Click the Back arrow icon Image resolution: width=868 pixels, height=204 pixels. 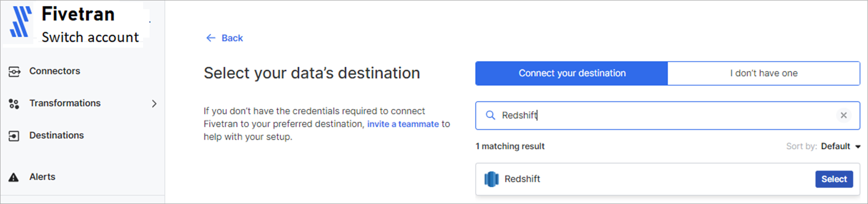pyautogui.click(x=211, y=38)
